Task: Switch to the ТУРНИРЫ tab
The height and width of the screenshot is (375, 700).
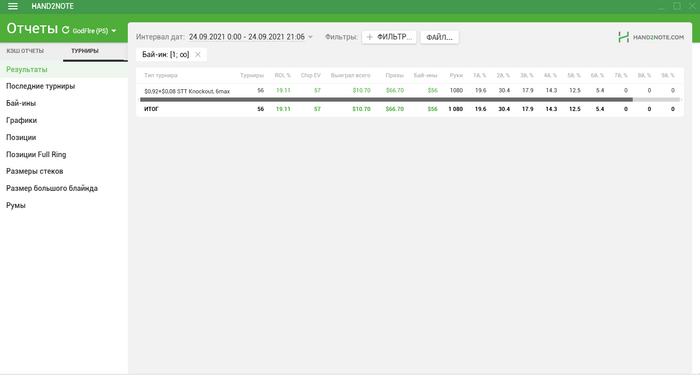Action: (85, 51)
